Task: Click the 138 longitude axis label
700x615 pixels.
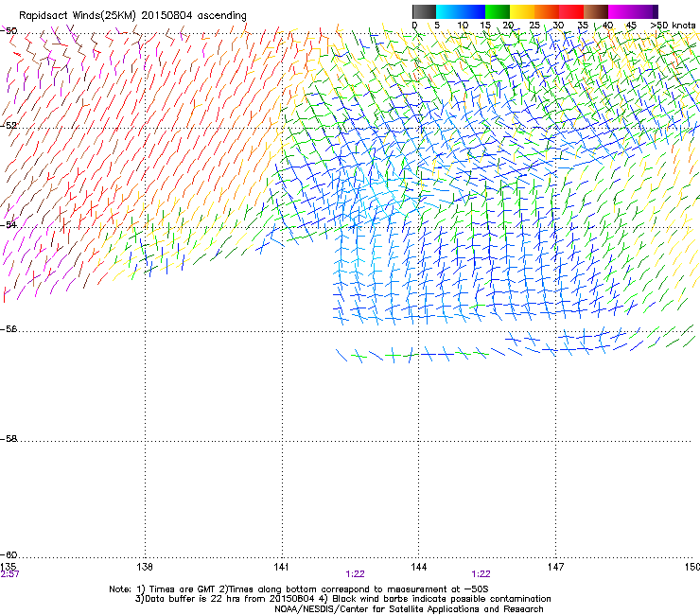Action: point(145,567)
